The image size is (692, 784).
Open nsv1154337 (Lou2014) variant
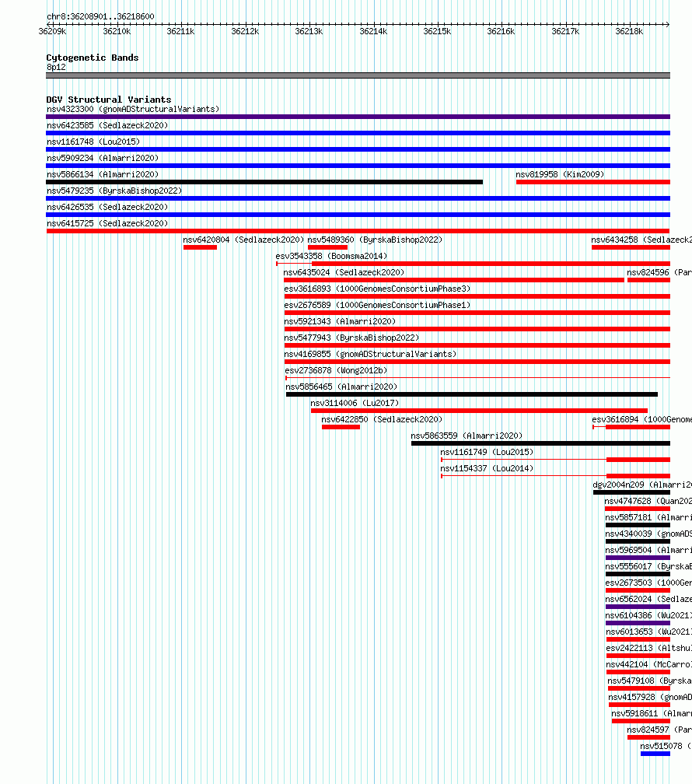coord(487,468)
